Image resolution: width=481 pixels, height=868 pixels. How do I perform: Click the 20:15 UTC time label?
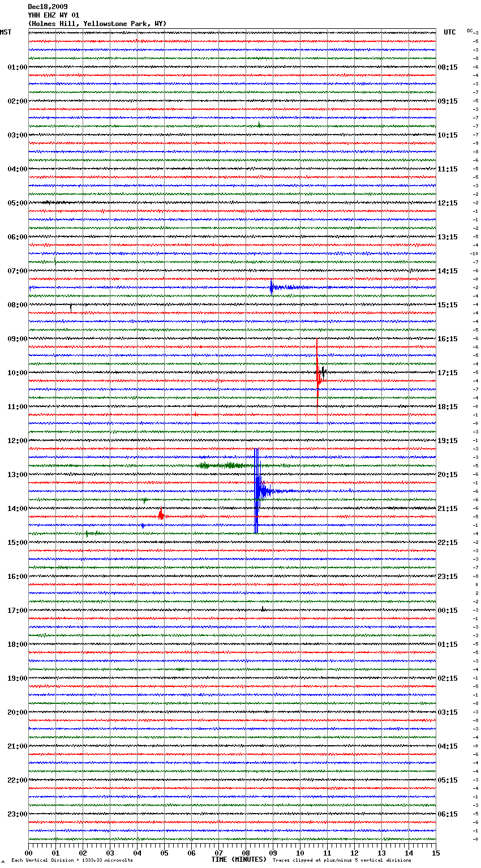coord(448,475)
